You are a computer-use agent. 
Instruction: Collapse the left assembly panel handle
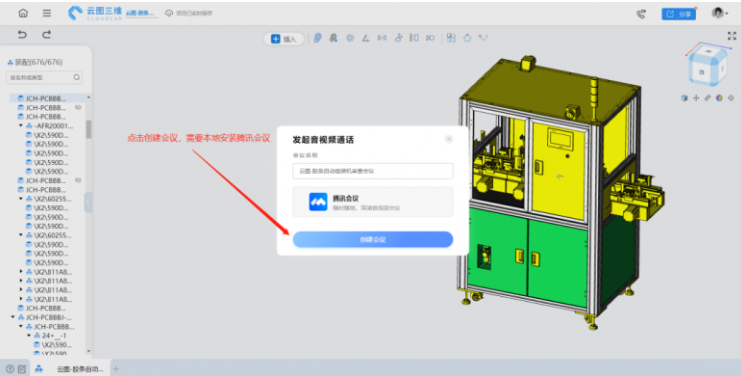pos(88,202)
